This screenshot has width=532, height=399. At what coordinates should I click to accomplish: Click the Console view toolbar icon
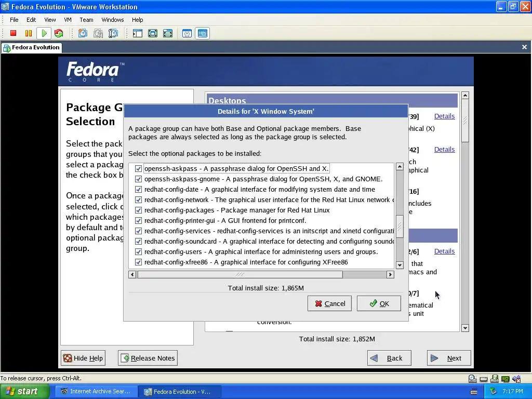(202, 33)
